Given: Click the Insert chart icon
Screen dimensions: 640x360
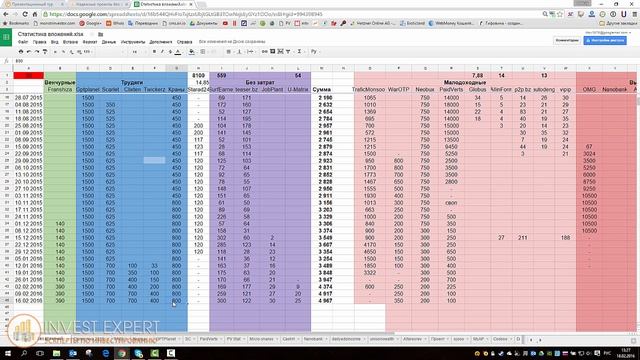Looking at the screenshot, I should click(280, 51).
